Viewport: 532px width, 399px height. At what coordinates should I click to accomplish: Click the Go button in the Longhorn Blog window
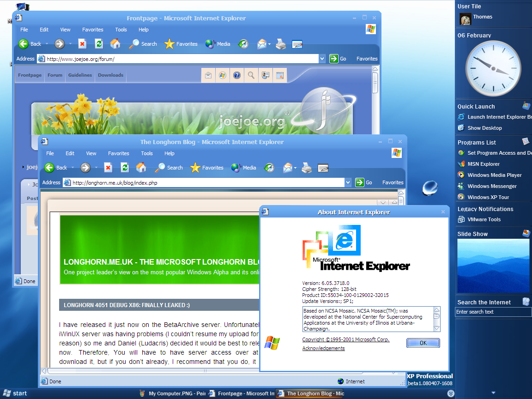click(363, 182)
